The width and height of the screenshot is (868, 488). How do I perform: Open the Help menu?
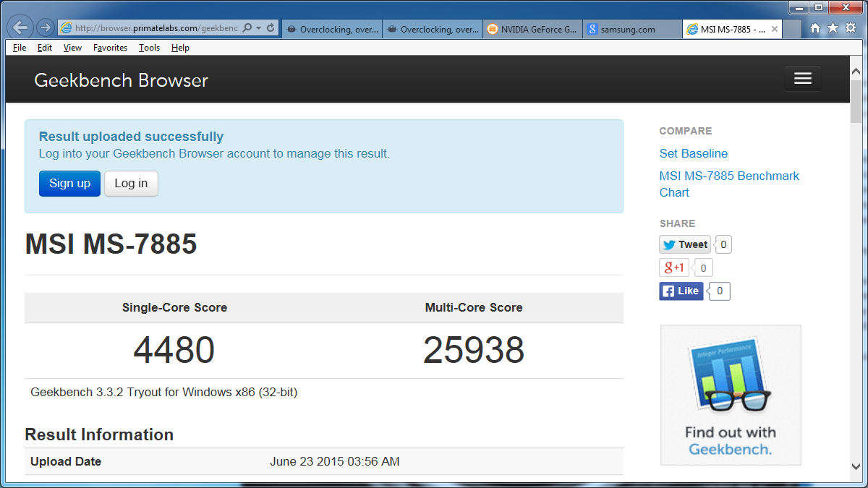180,48
